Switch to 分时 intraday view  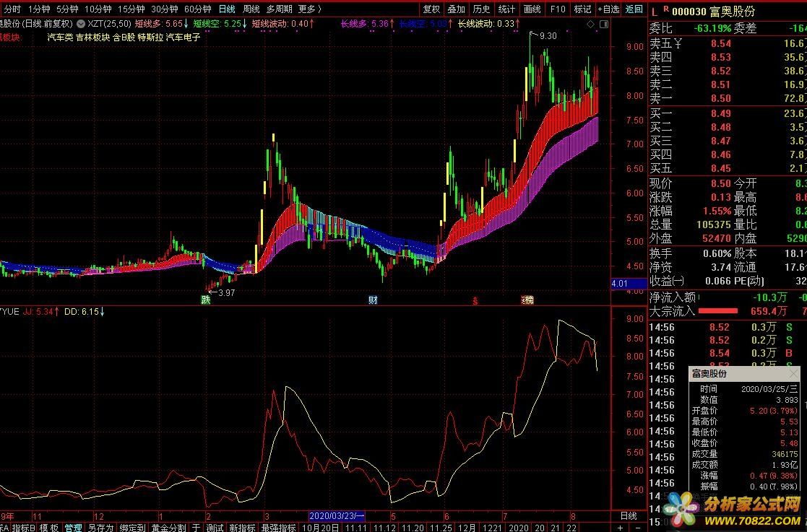coord(12,9)
